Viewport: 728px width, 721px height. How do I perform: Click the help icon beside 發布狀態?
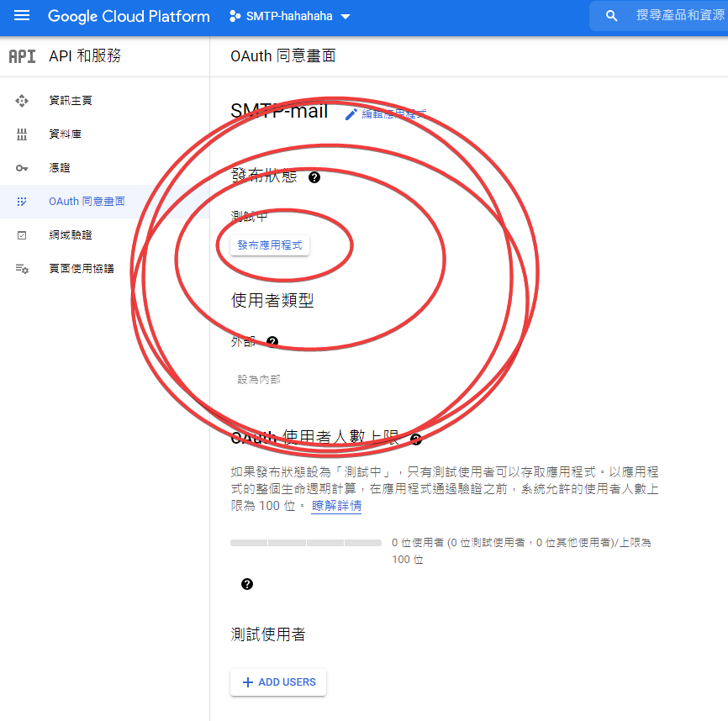pyautogui.click(x=314, y=177)
